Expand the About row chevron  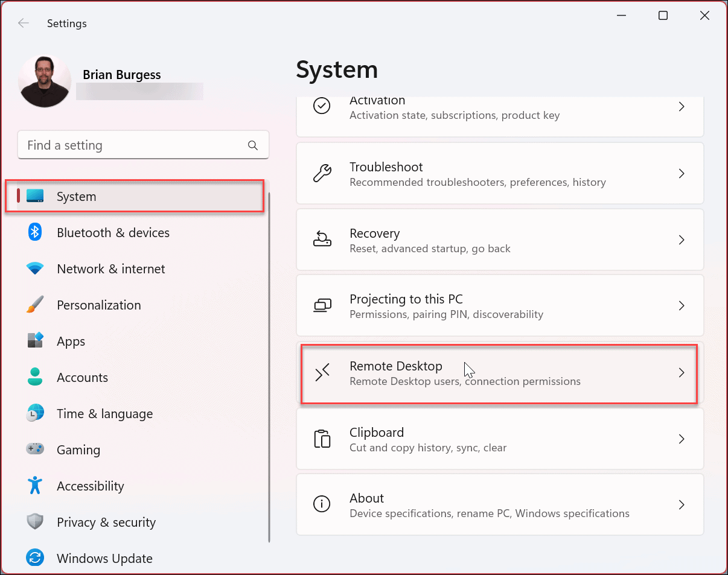point(682,504)
